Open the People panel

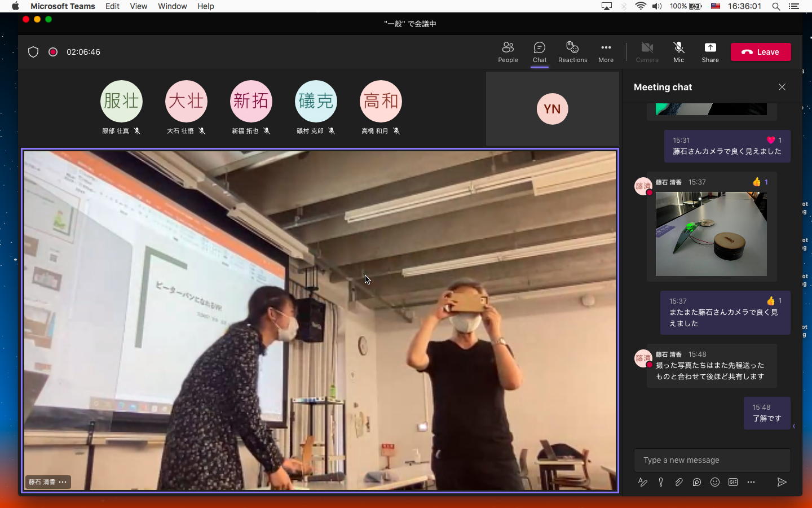[x=507, y=52]
